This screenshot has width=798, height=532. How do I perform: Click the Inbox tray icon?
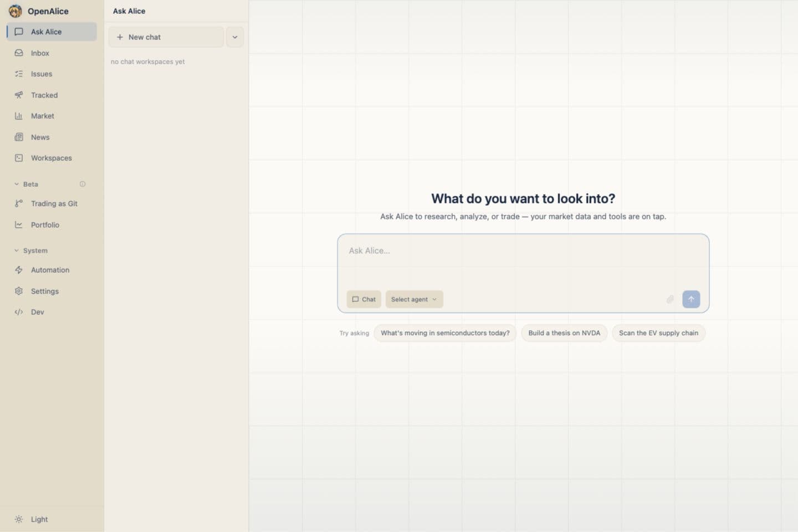[x=19, y=53]
